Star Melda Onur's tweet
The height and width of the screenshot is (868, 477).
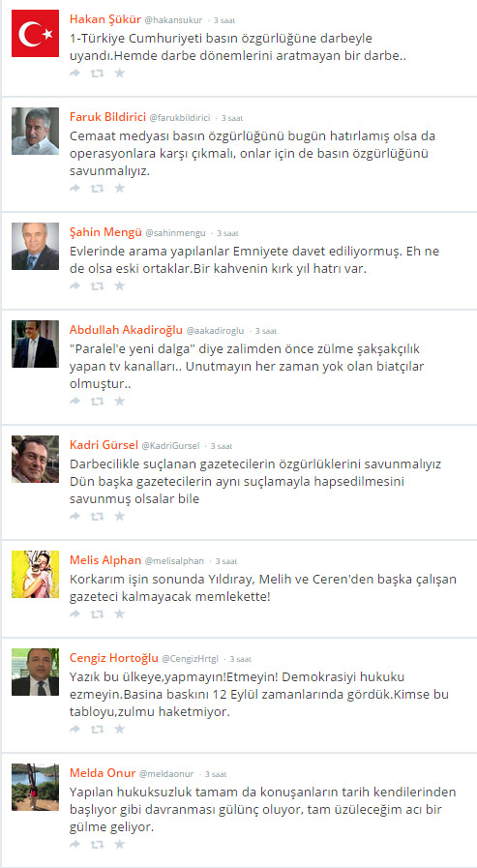(119, 844)
